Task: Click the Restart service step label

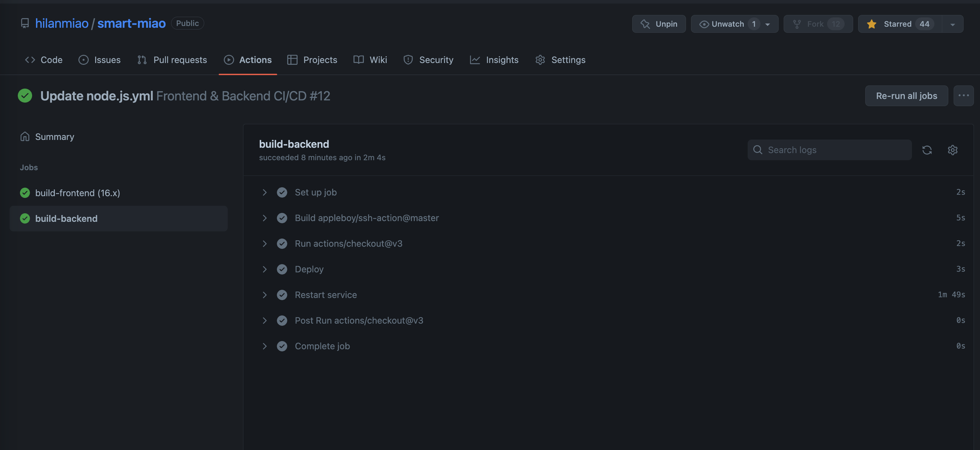Action: pyautogui.click(x=326, y=294)
